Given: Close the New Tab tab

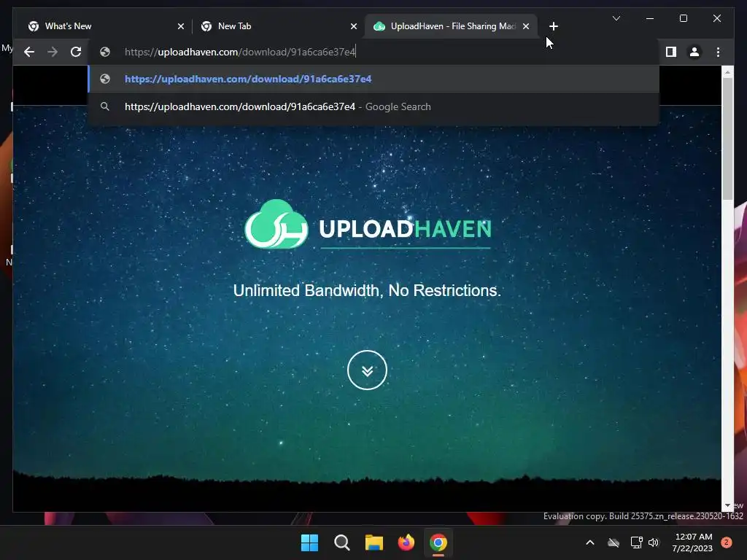Looking at the screenshot, I should (354, 27).
